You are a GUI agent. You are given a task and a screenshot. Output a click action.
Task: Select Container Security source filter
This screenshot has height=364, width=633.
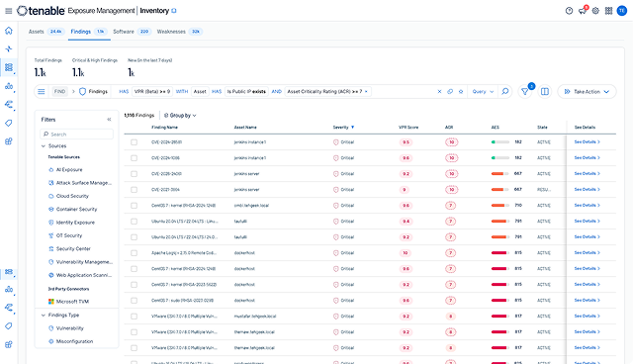[72, 209]
